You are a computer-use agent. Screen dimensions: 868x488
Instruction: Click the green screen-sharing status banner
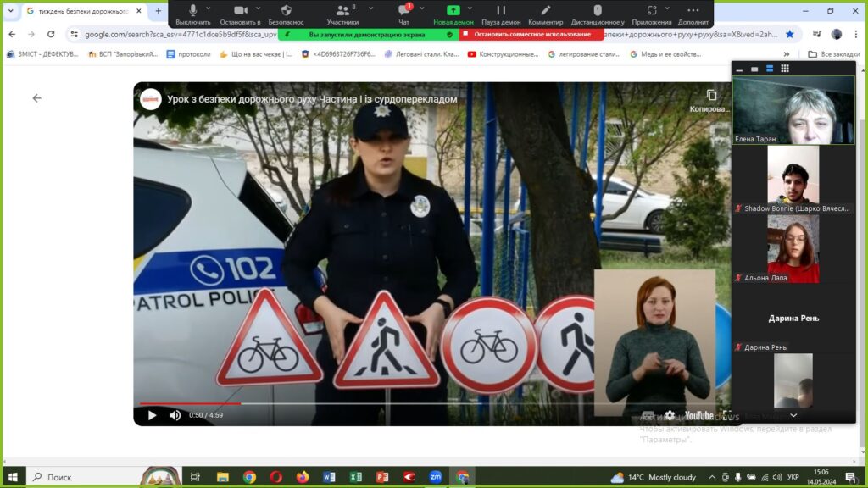[x=368, y=34]
